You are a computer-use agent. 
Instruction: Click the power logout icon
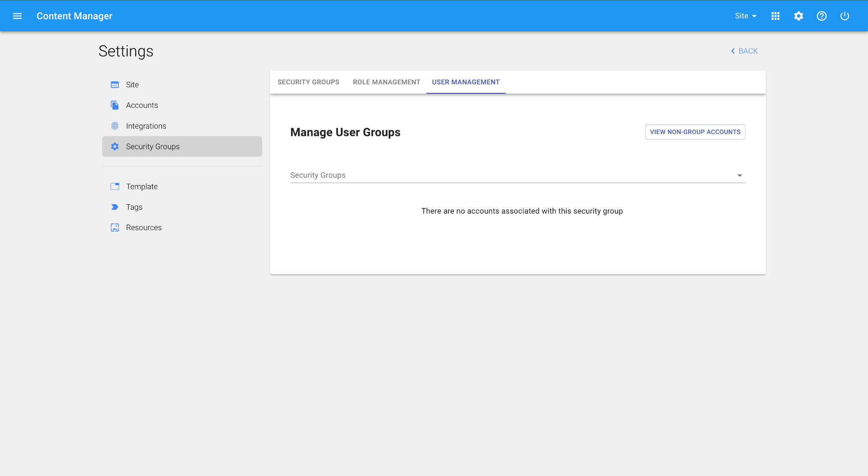pyautogui.click(x=845, y=16)
